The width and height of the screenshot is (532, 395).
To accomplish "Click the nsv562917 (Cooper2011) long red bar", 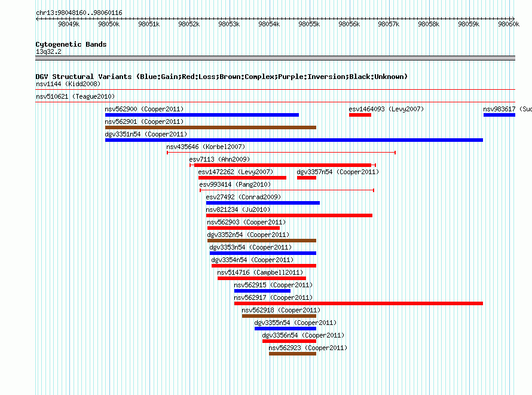I will tap(358, 303).
